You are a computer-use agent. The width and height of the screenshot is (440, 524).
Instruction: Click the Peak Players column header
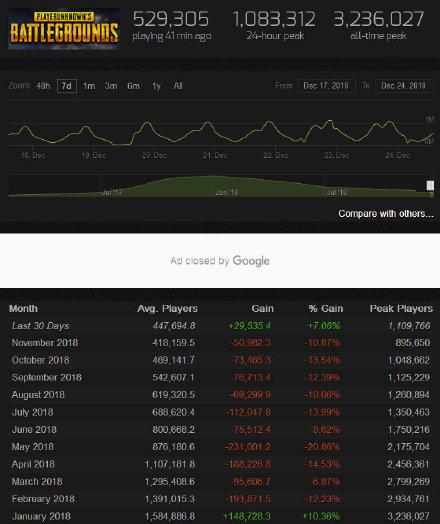(x=401, y=308)
